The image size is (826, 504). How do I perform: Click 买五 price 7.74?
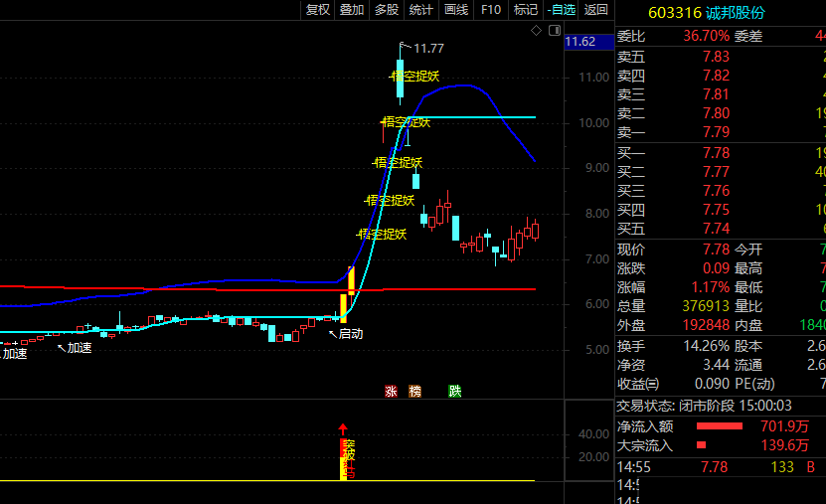tap(716, 229)
